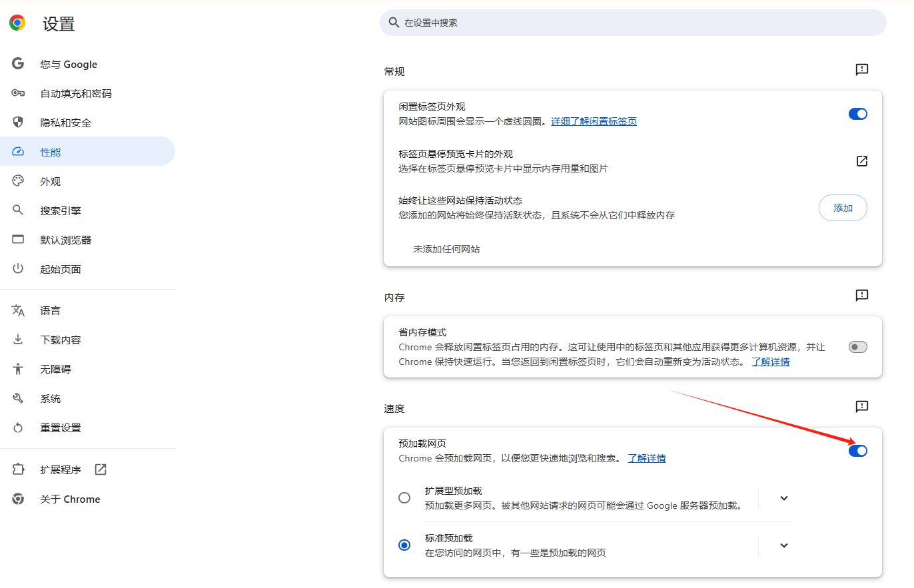
Task: Open 无障碍 settings
Action: click(88, 369)
